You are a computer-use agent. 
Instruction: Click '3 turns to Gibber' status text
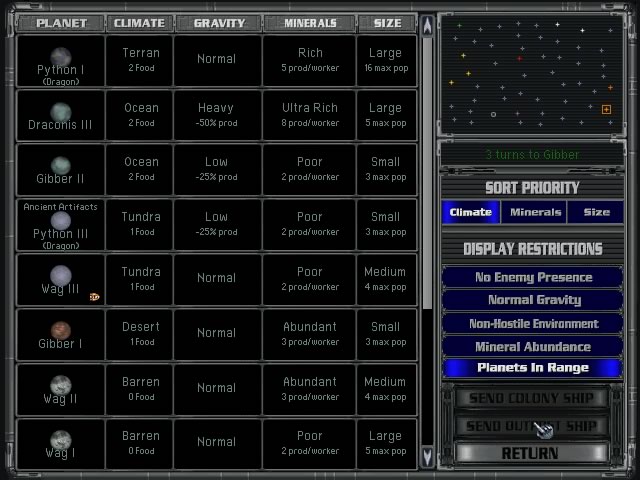click(532, 155)
